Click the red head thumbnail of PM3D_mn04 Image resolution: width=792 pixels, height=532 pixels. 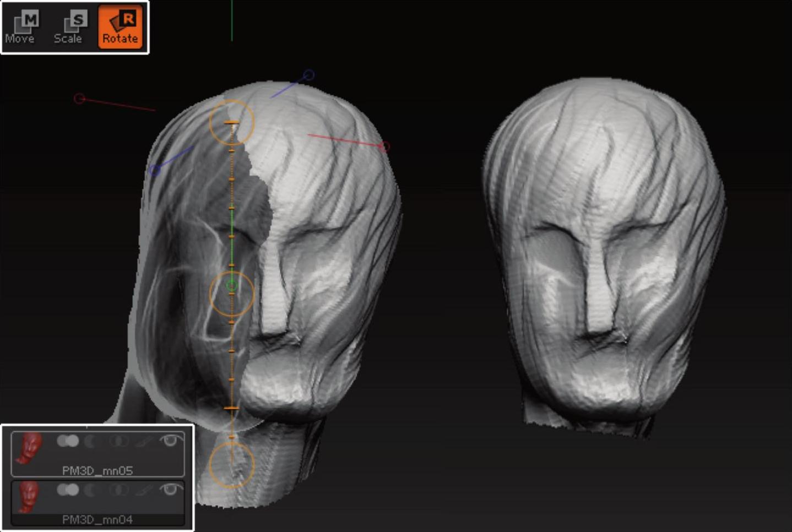29,496
